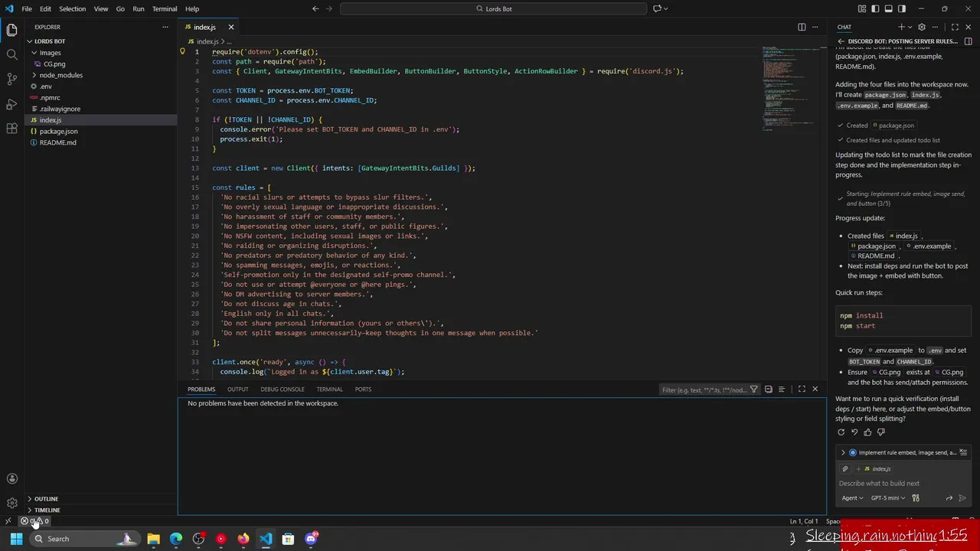The image size is (980, 551).
Task: Open the configure tools icon in chat input
Action: tap(916, 498)
